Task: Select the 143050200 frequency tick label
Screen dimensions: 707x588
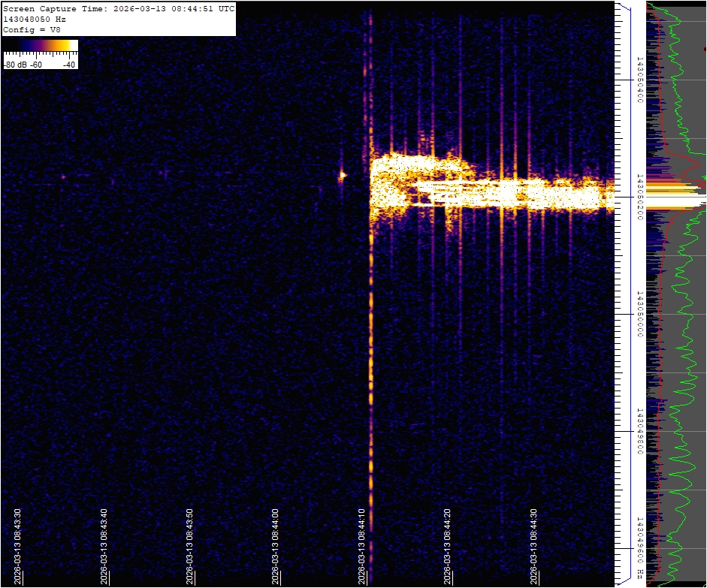Action: [640, 197]
